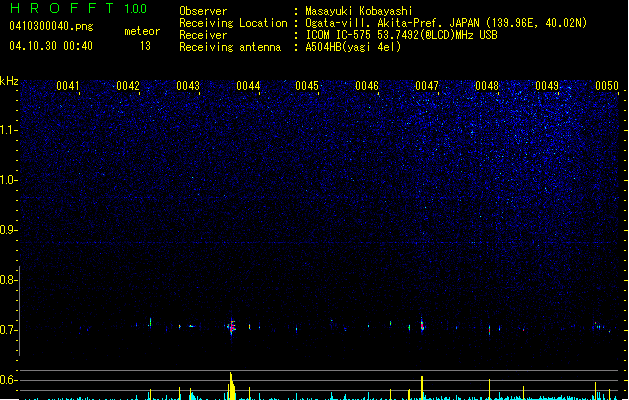629x400 pixels.
Task: Click the 1.1 kHz axis label
Action: pyautogui.click(x=8, y=130)
